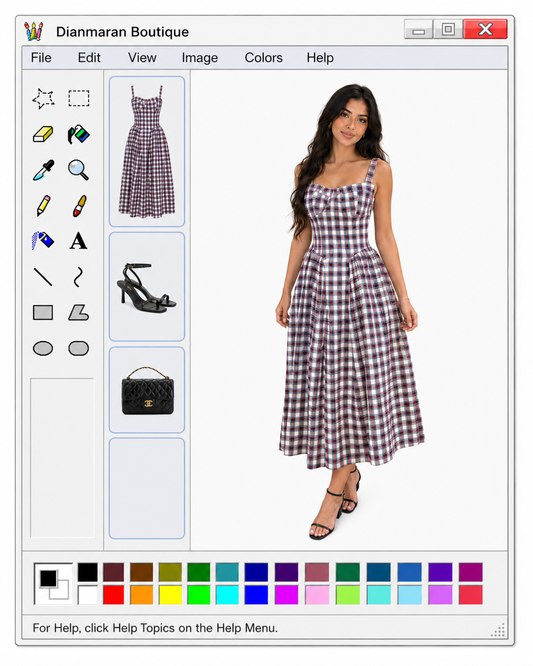Pick the straight Line tool
The width and height of the screenshot is (533, 666).
[43, 277]
